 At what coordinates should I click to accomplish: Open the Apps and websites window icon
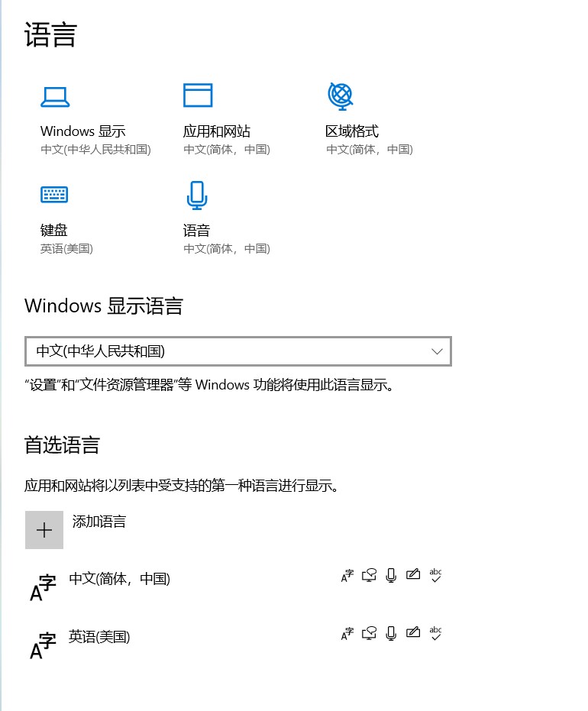tap(198, 95)
